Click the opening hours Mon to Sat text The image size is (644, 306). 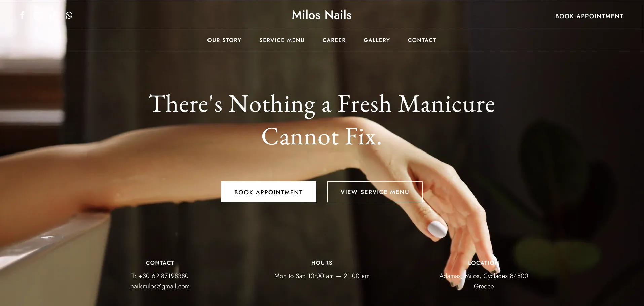[x=322, y=276]
